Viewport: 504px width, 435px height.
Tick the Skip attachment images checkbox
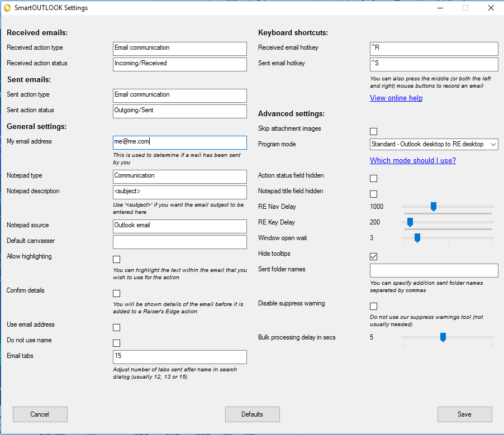[373, 131]
